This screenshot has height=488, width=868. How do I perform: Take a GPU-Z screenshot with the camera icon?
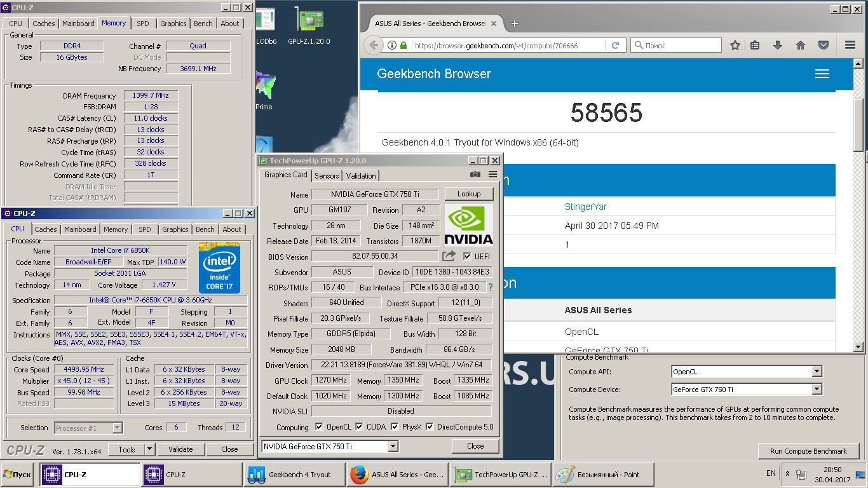[x=475, y=175]
